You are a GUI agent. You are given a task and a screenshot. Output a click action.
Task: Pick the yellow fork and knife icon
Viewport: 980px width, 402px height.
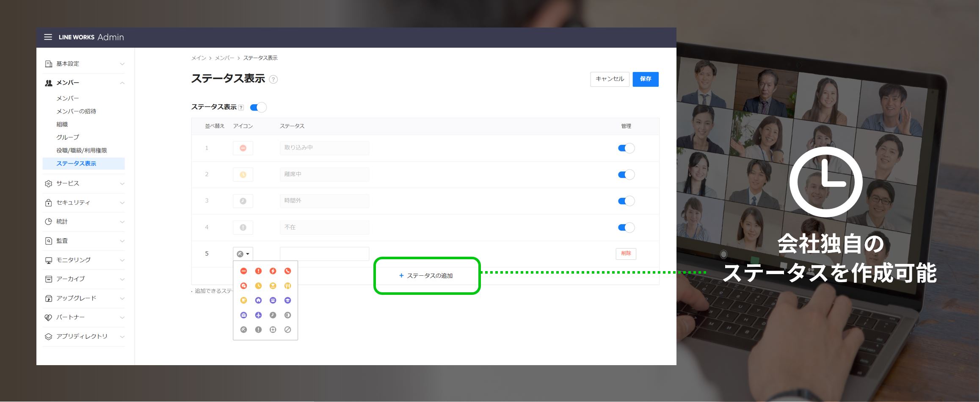point(287,286)
